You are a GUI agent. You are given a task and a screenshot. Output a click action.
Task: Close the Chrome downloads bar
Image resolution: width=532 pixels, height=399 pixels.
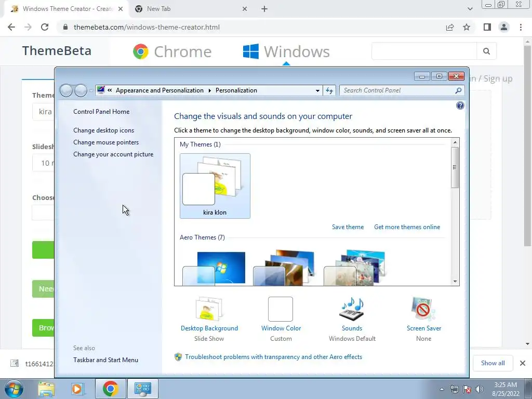pos(523,363)
